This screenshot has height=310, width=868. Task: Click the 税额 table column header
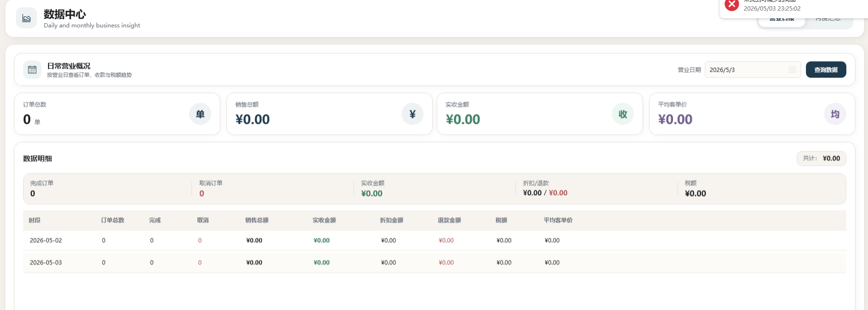point(501,220)
